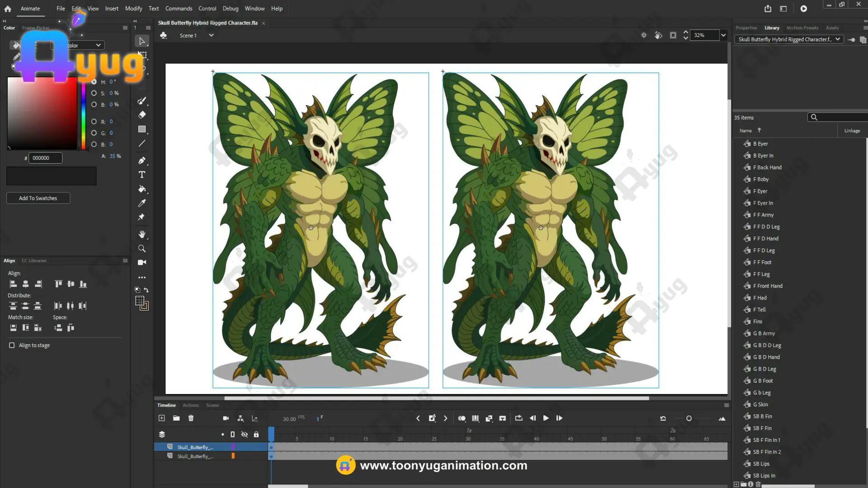Switch to the Properties tab
This screenshot has width=868, height=488.
tap(746, 28)
